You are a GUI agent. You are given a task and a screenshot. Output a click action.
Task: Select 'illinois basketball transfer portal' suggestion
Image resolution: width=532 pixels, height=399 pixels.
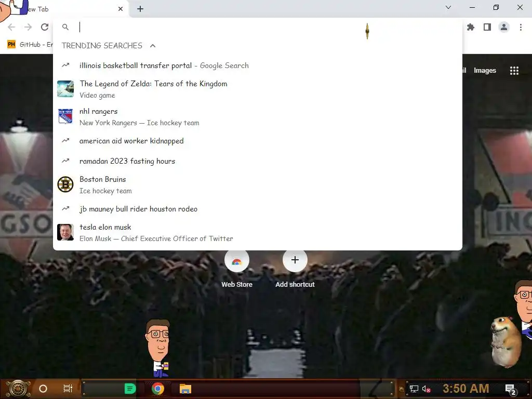click(258, 65)
